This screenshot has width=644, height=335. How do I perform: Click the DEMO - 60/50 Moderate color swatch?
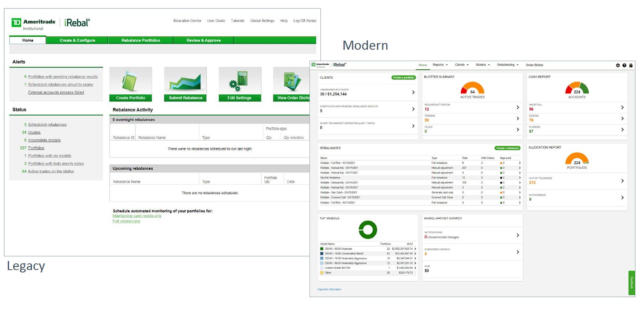tap(322, 249)
